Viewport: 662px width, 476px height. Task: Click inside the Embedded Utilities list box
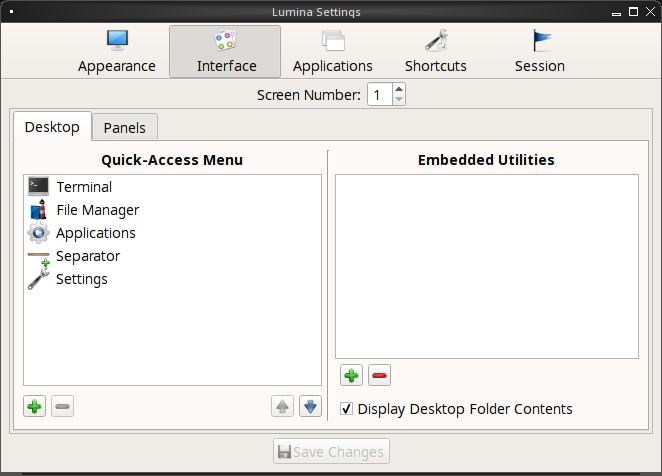(487, 267)
